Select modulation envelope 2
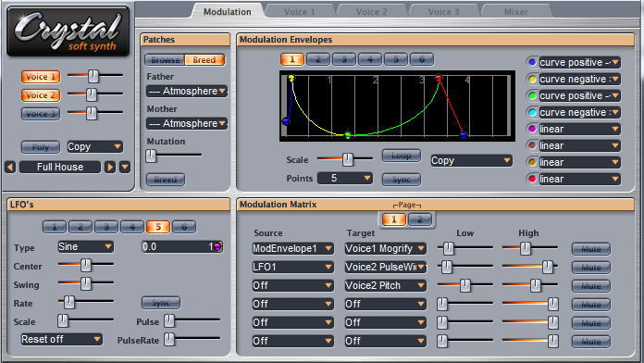 pos(318,59)
